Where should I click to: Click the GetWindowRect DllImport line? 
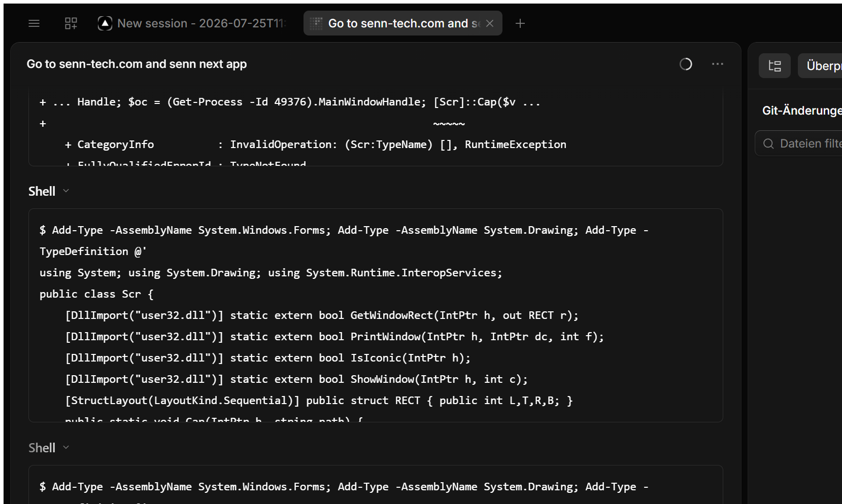tap(322, 315)
